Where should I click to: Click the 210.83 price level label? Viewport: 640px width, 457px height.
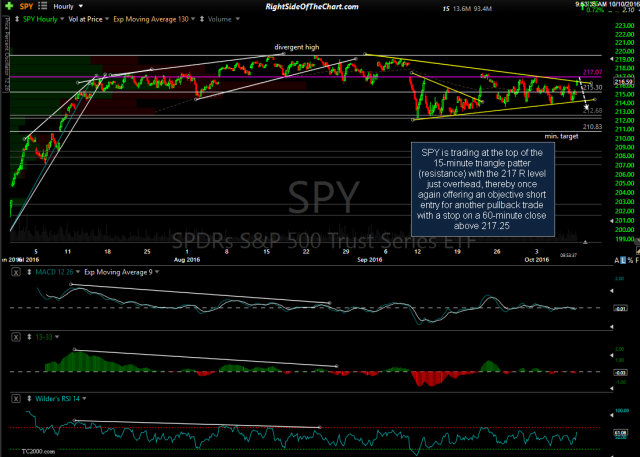[x=592, y=126]
